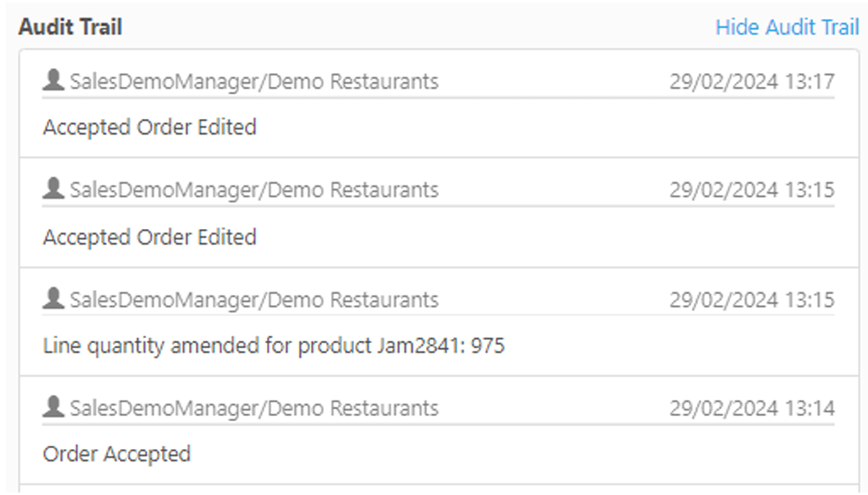The image size is (868, 495).
Task: Select Accepted Order Edited text logged at 13:17
Action: click(149, 127)
